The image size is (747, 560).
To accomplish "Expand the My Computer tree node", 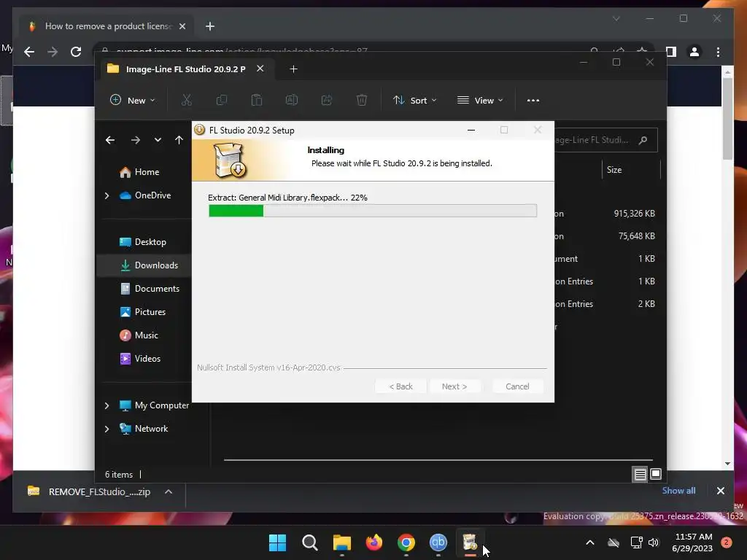I will tap(107, 405).
